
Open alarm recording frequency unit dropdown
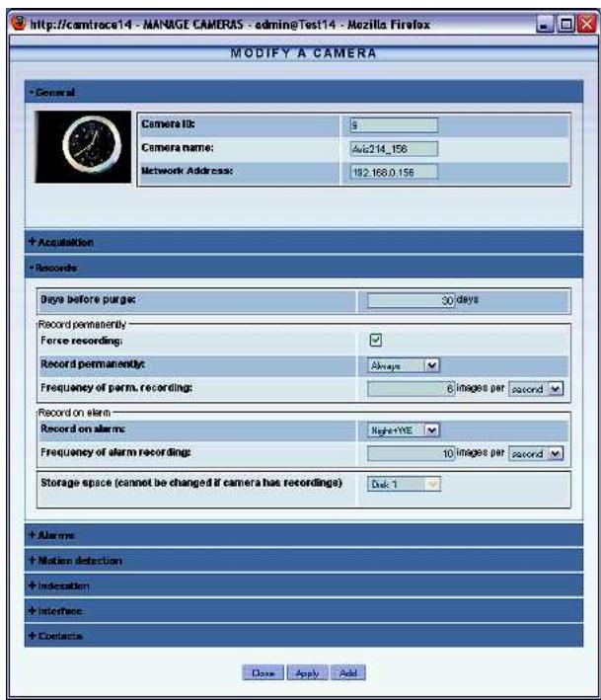click(536, 453)
